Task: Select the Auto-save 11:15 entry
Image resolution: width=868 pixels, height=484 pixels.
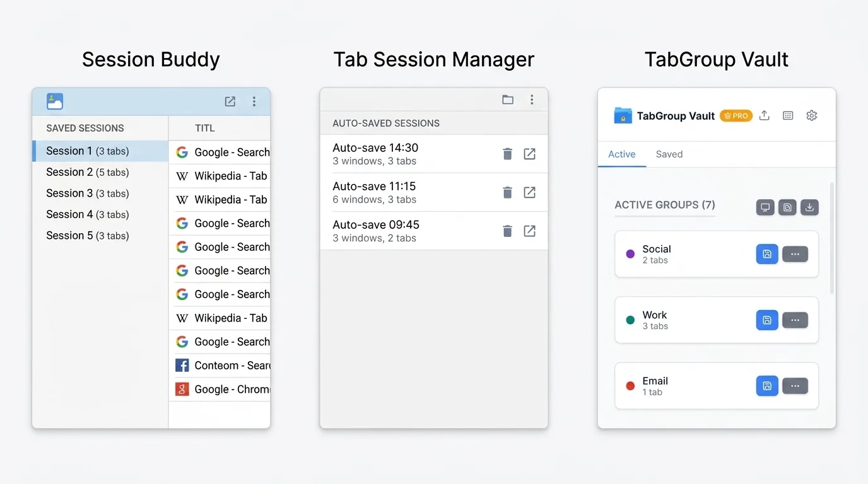Action: [434, 192]
